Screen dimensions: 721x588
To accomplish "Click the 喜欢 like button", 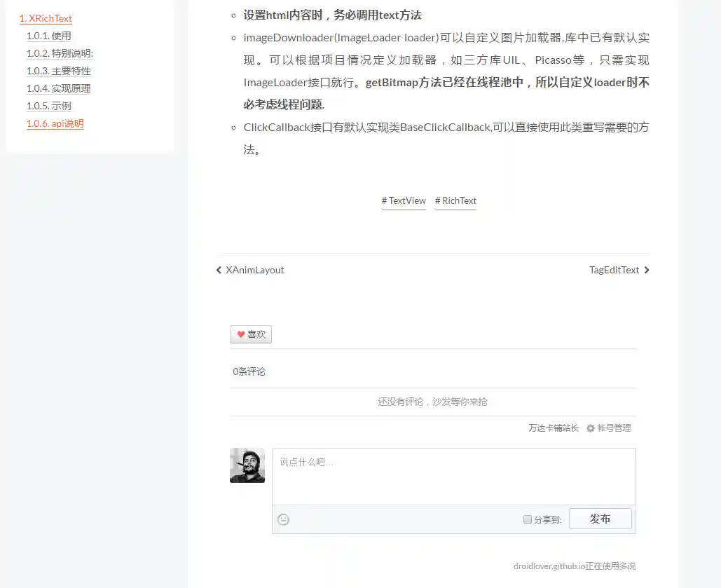I will coord(250,334).
